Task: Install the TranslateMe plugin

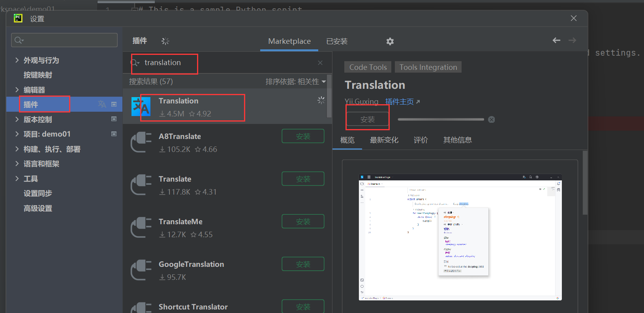Action: coord(303,221)
